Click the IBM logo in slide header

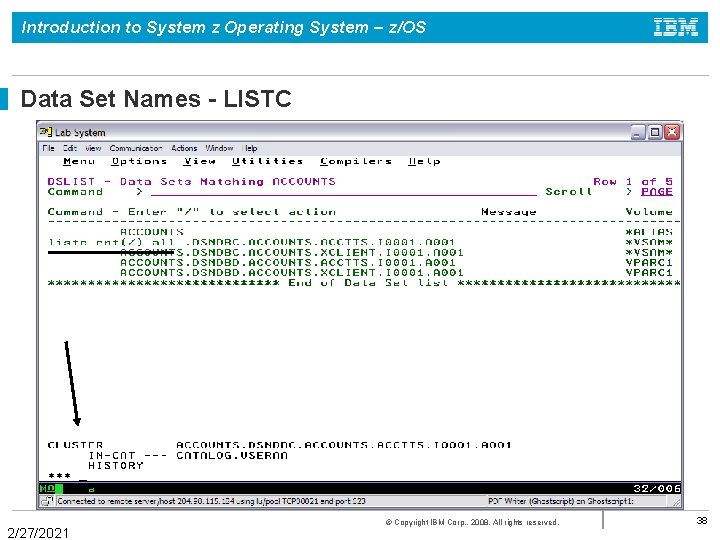click(x=676, y=27)
